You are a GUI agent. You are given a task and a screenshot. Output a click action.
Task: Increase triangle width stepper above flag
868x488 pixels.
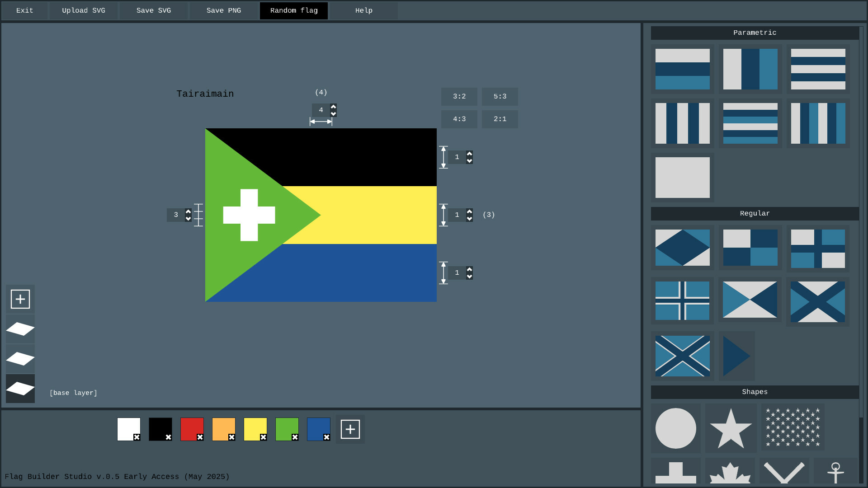[x=334, y=107]
